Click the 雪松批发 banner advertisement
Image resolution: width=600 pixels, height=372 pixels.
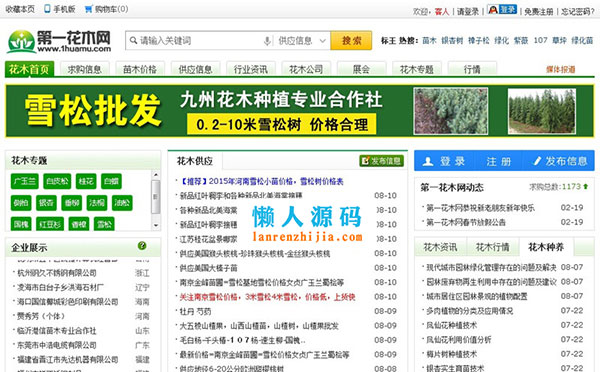coord(300,111)
